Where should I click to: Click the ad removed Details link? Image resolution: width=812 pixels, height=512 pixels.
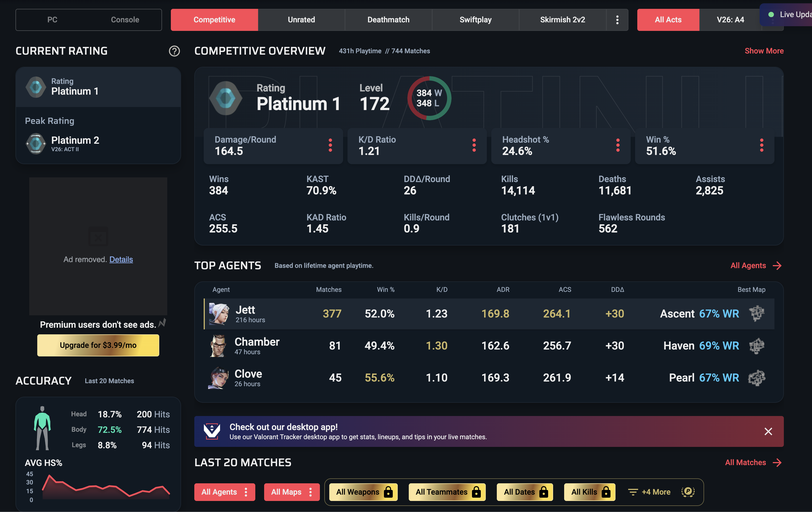[x=121, y=259]
